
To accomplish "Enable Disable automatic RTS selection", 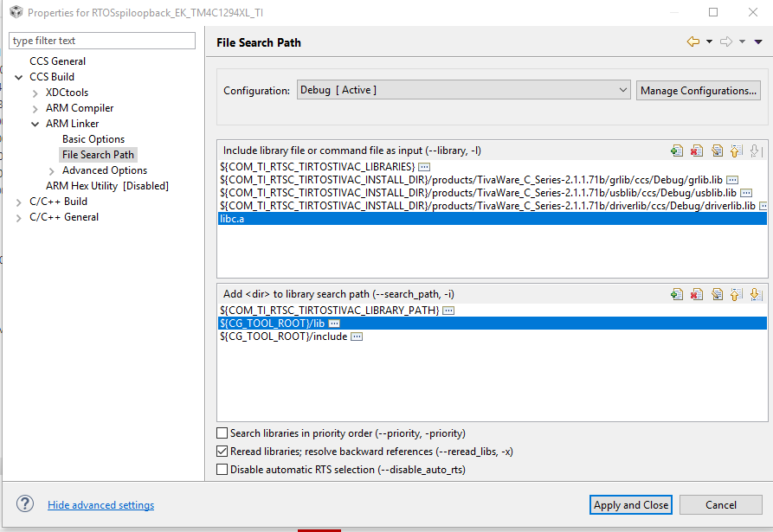I will point(222,470).
